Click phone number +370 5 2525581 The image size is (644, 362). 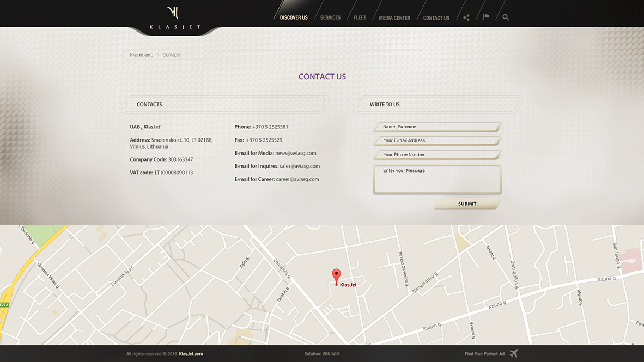coord(270,127)
